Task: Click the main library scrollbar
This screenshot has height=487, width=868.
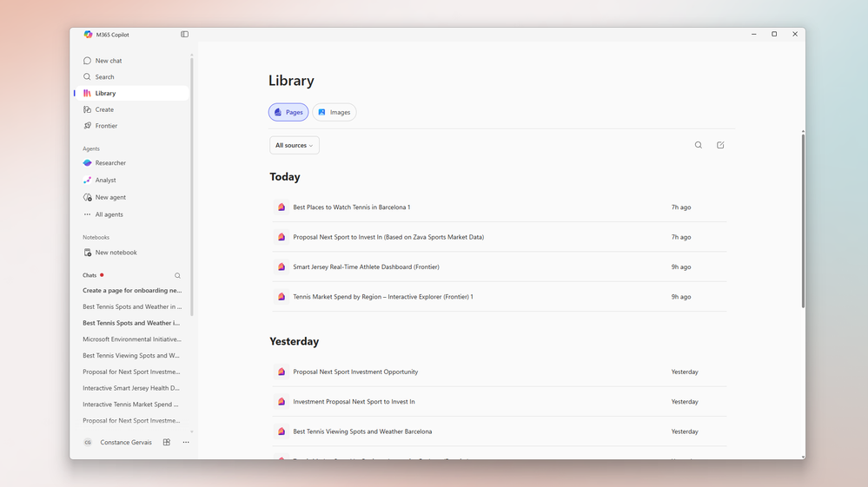Action: (803, 221)
